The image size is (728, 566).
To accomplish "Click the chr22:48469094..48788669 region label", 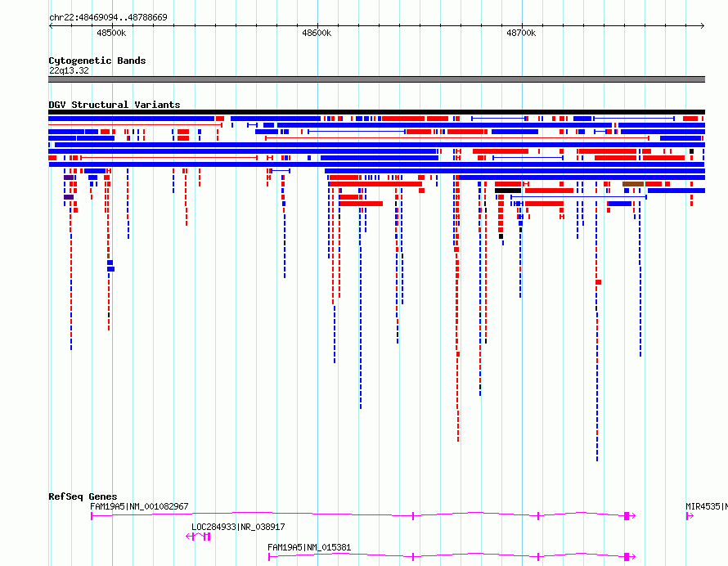I will [x=108, y=17].
